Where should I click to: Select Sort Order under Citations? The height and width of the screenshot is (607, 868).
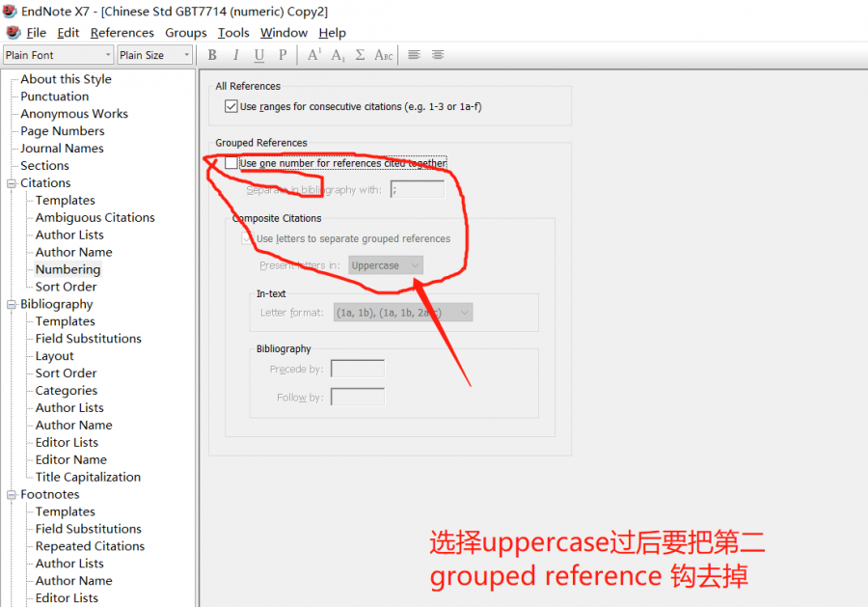(66, 287)
